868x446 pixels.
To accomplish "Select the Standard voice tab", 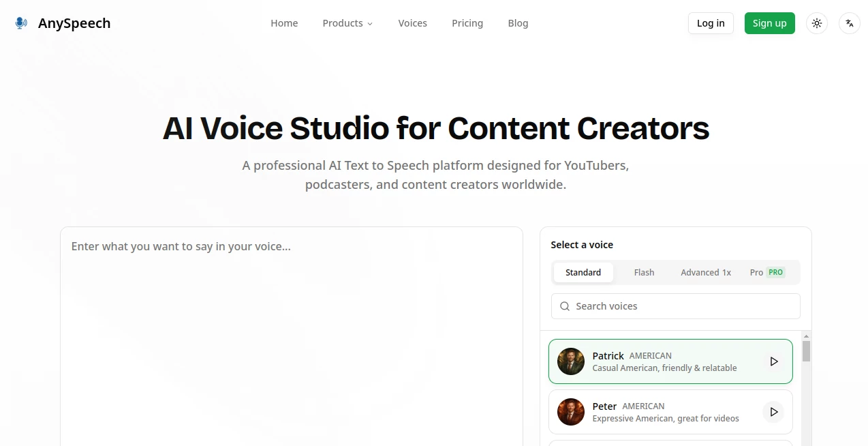I will click(583, 272).
